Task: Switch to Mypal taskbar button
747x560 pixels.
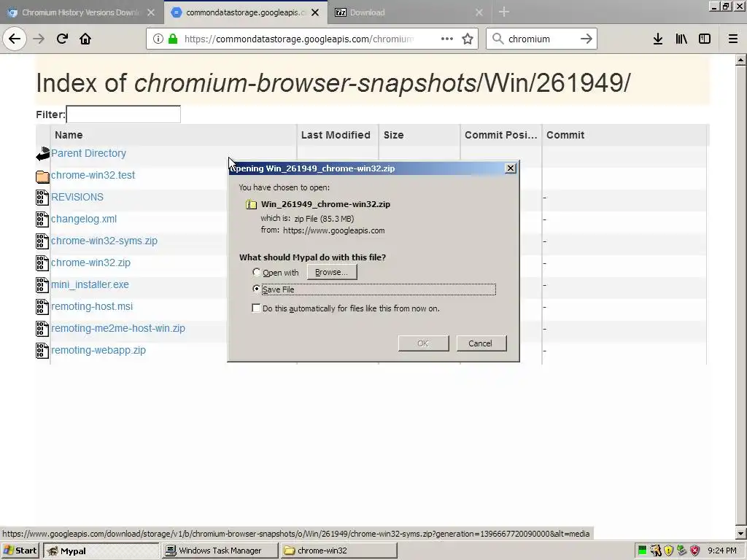Action: 101,551
